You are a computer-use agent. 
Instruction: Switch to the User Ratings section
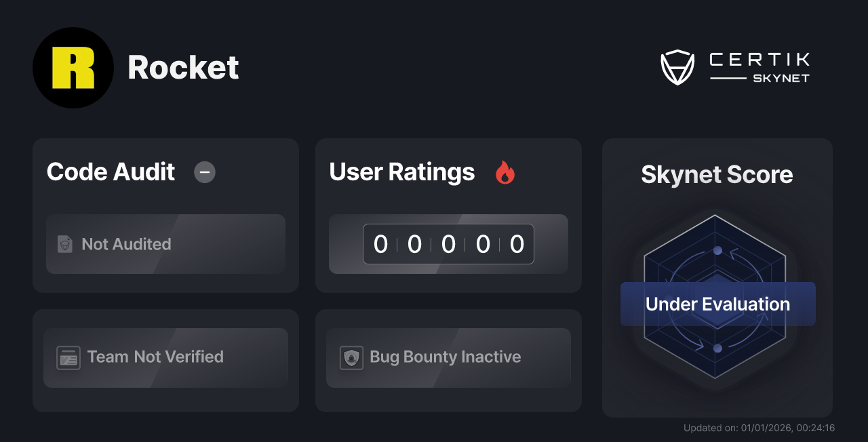401,172
